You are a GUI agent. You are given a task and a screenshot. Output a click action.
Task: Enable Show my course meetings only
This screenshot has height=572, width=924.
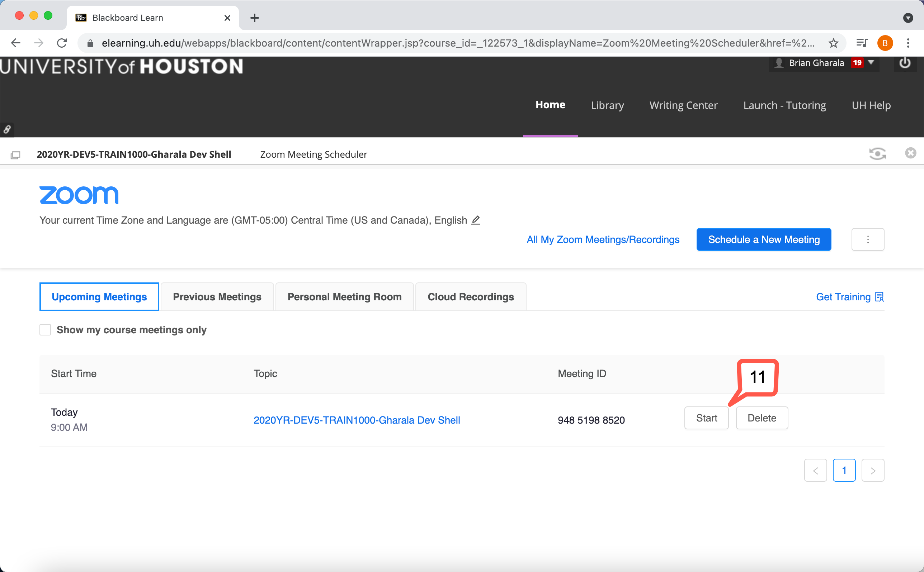[46, 330]
